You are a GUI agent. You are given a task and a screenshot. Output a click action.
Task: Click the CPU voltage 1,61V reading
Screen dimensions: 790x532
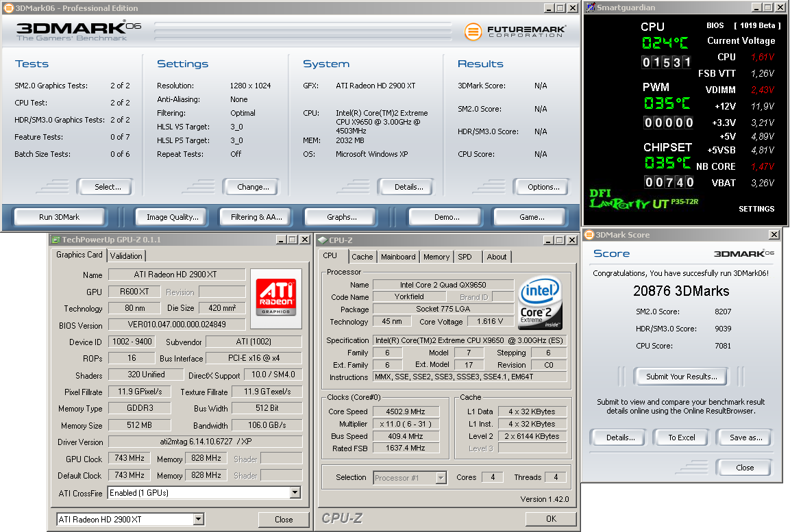pyautogui.click(x=763, y=58)
